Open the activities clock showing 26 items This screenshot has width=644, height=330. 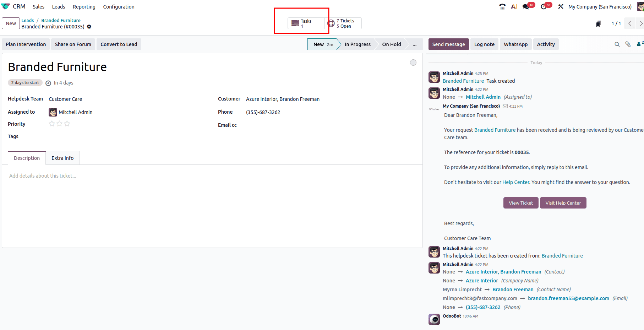[x=544, y=6]
